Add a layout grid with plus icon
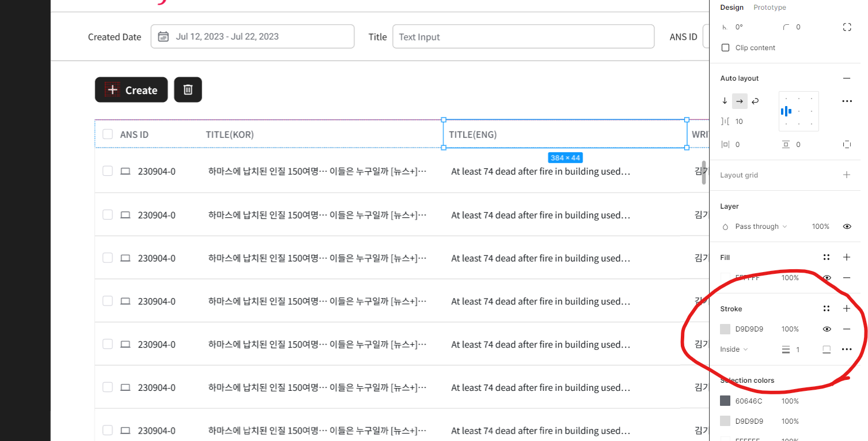The height and width of the screenshot is (441, 868). click(x=847, y=175)
